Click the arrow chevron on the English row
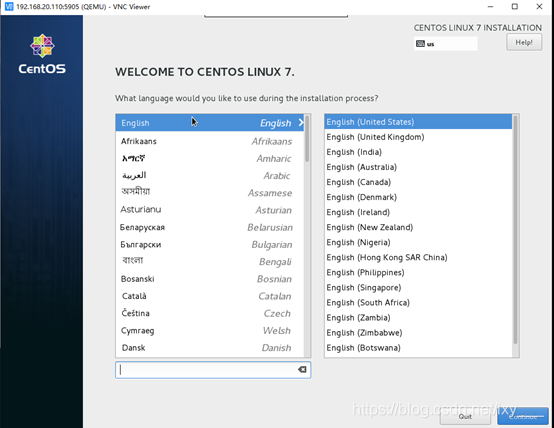 (x=301, y=123)
